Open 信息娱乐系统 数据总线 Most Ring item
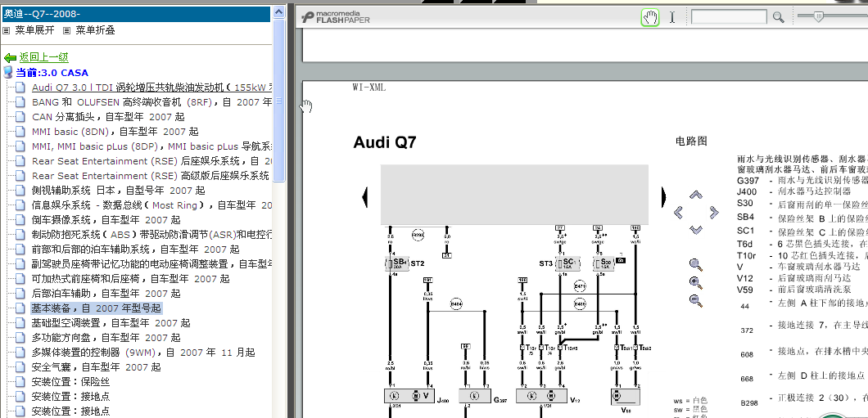This screenshot has height=418, width=868. click(151, 205)
